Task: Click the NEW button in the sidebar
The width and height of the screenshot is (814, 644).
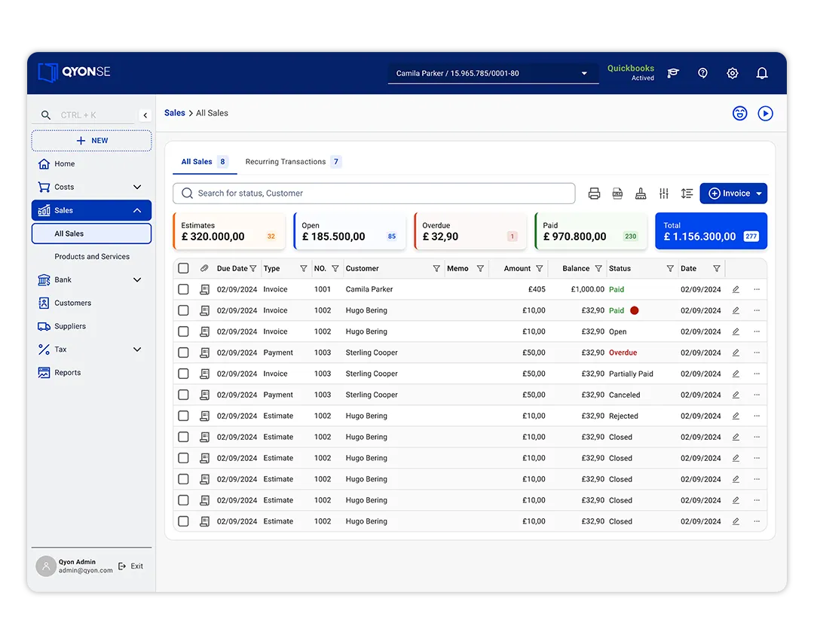Action: point(92,141)
